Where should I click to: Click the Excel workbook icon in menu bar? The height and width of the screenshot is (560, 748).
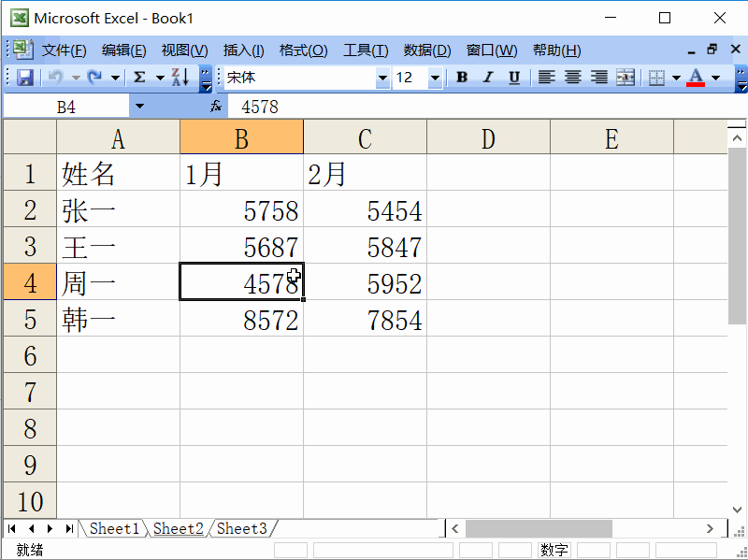22,50
